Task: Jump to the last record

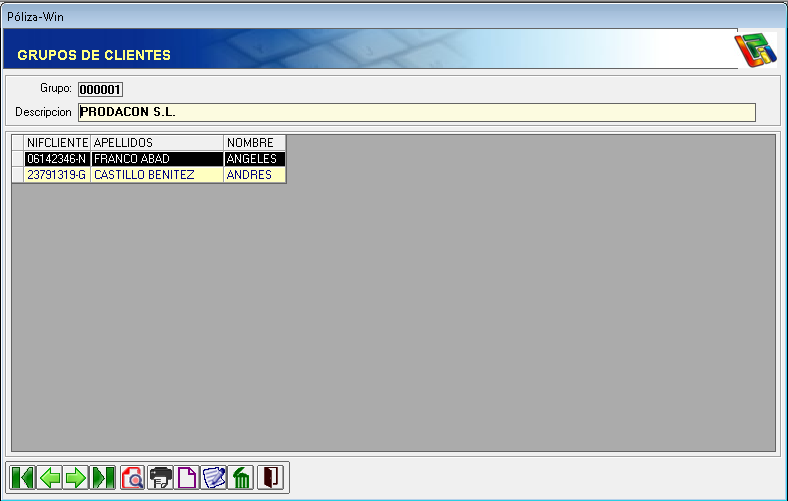Action: pyautogui.click(x=103, y=477)
